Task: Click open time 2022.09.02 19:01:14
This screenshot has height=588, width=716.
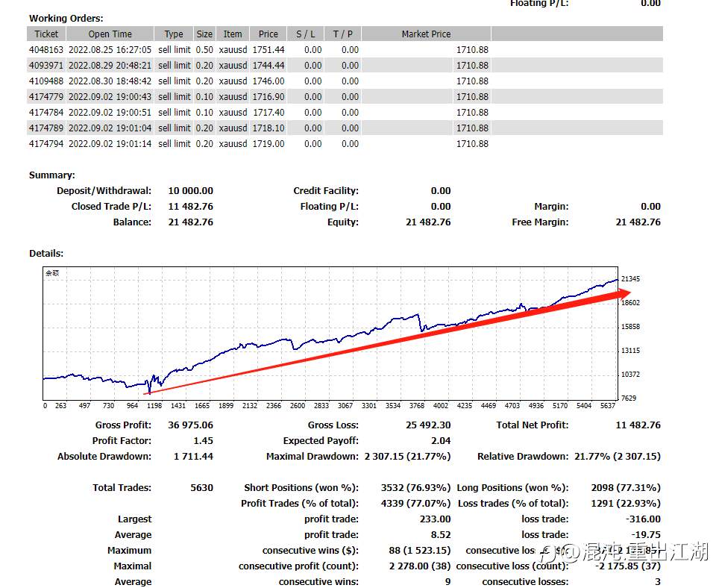Action: click(110, 144)
